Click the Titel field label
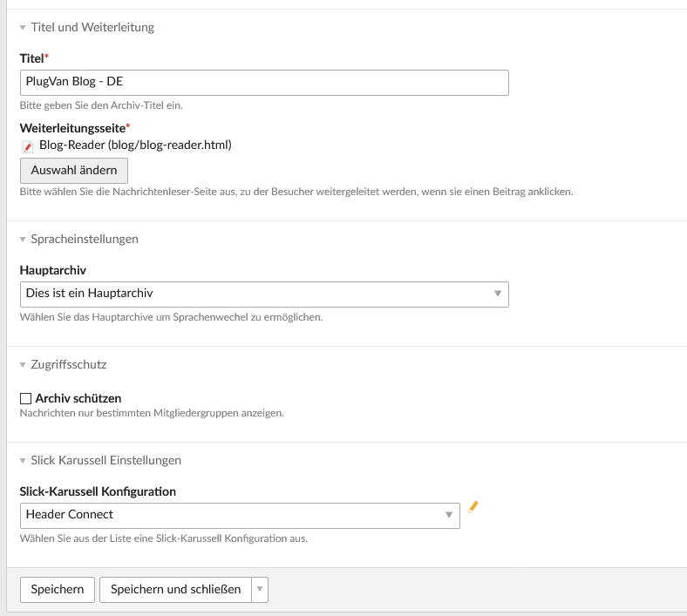Viewport: 687px width, 616px height. 31,58
